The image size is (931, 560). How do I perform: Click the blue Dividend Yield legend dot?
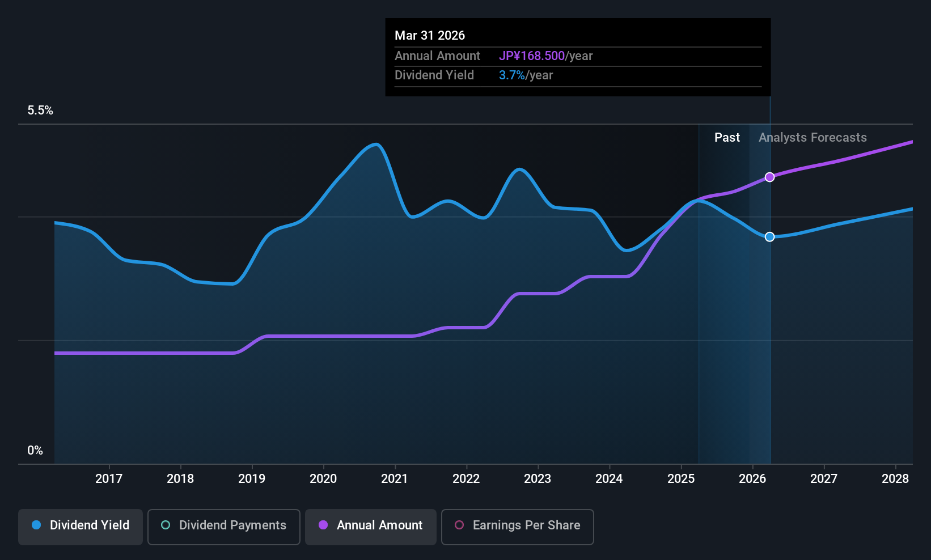point(36,525)
